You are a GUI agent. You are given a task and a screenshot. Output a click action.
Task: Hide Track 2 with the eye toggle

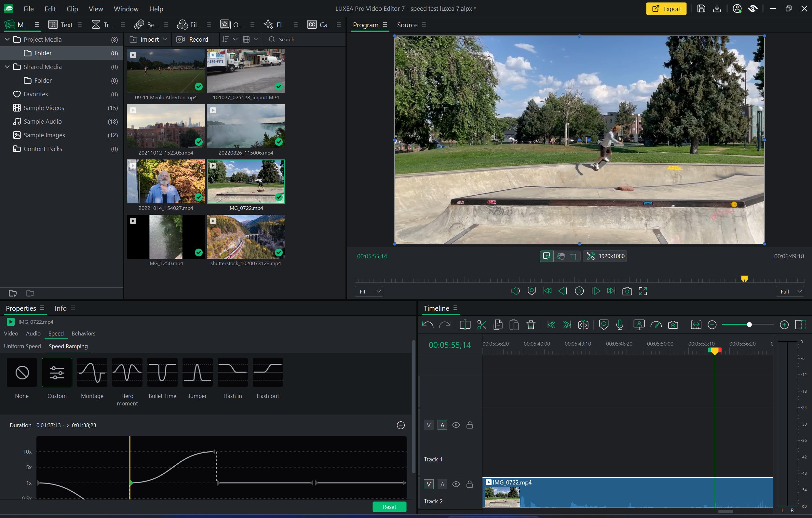coord(456,484)
